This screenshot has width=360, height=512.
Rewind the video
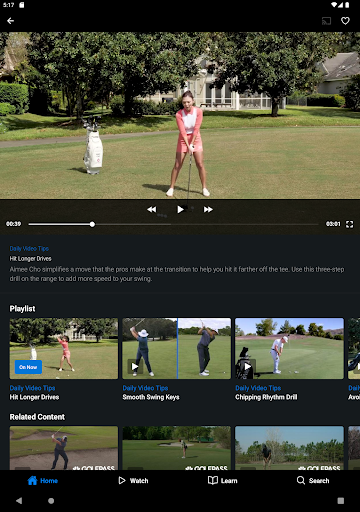pyautogui.click(x=152, y=209)
